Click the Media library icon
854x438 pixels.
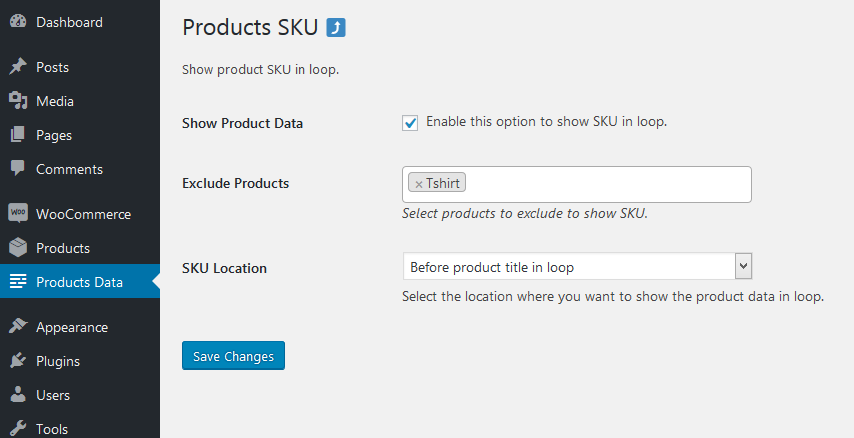coord(18,101)
